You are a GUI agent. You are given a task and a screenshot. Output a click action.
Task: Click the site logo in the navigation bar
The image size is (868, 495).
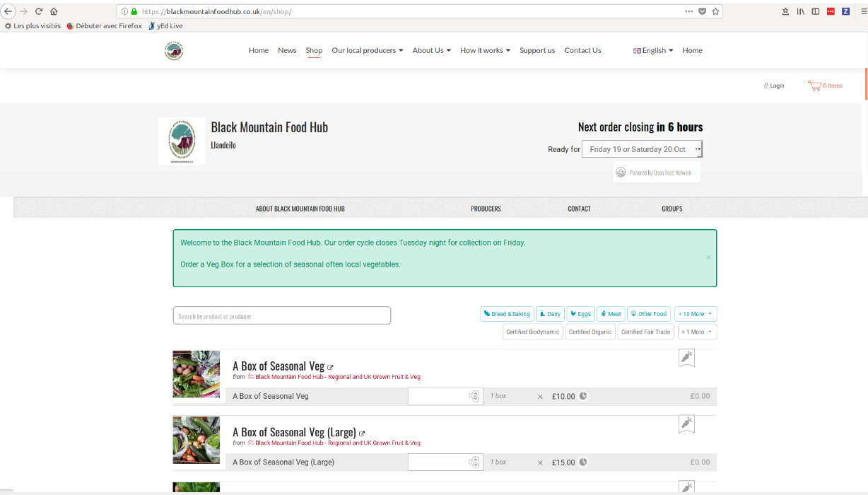coord(174,51)
